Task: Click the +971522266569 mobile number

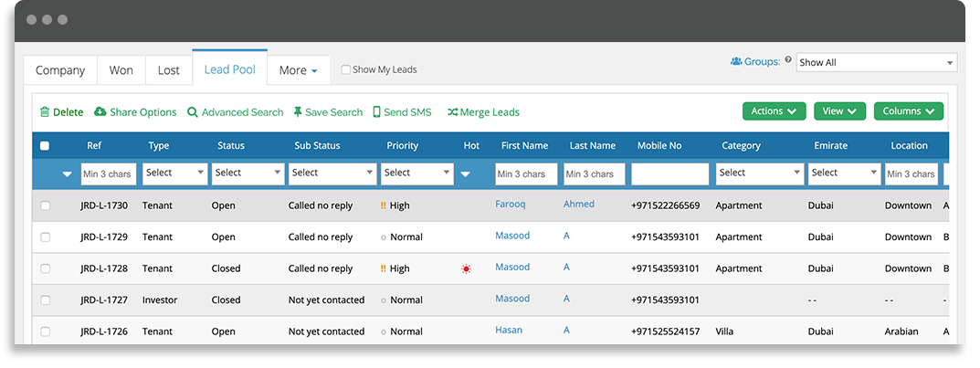Action: (666, 205)
